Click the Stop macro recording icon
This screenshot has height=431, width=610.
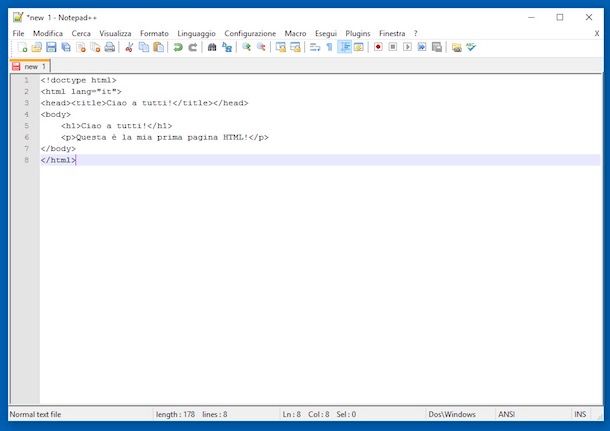(x=393, y=47)
